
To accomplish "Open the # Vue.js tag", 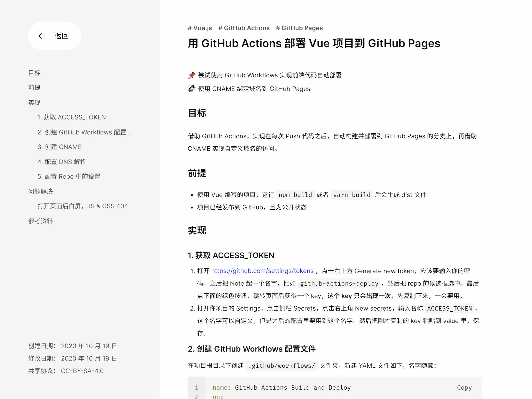I will 199,28.
